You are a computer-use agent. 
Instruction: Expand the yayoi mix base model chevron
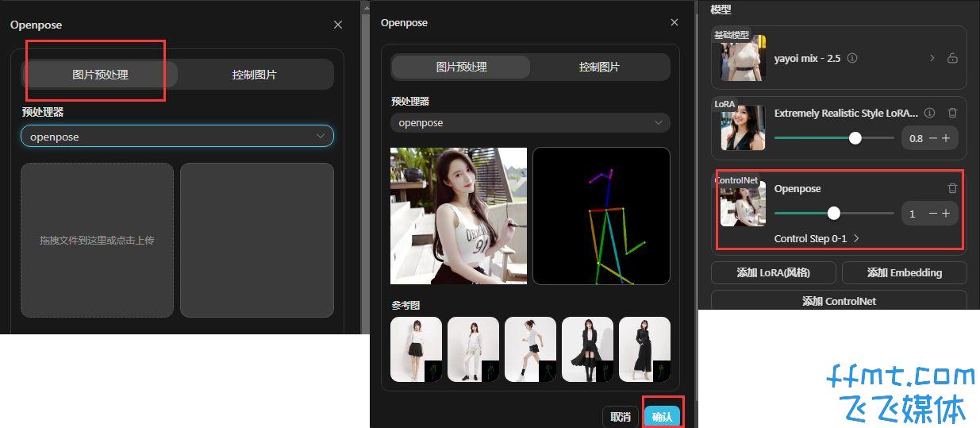(x=932, y=58)
